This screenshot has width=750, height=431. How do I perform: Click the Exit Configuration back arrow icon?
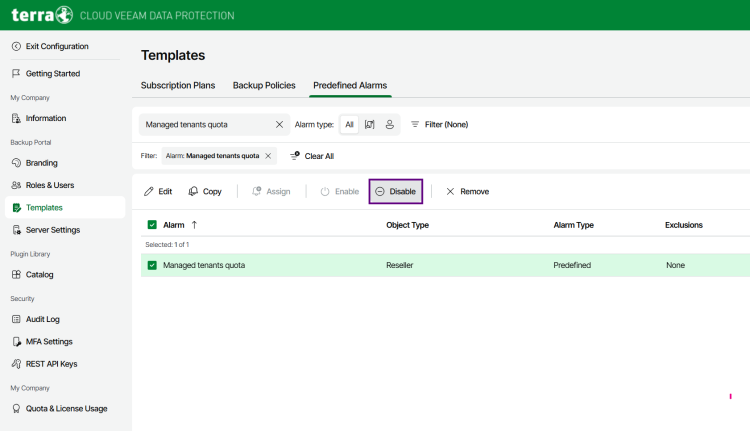[x=16, y=46]
